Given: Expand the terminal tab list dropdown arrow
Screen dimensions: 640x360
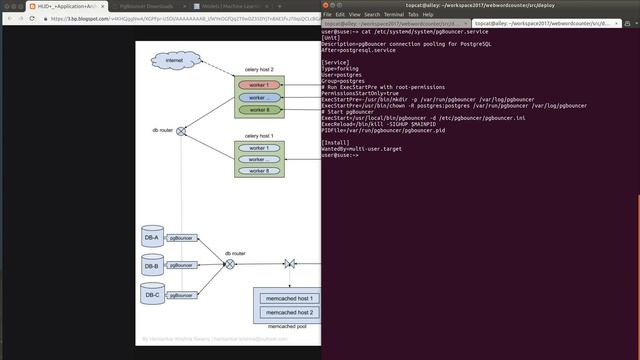Looking at the screenshot, I should 636,24.
